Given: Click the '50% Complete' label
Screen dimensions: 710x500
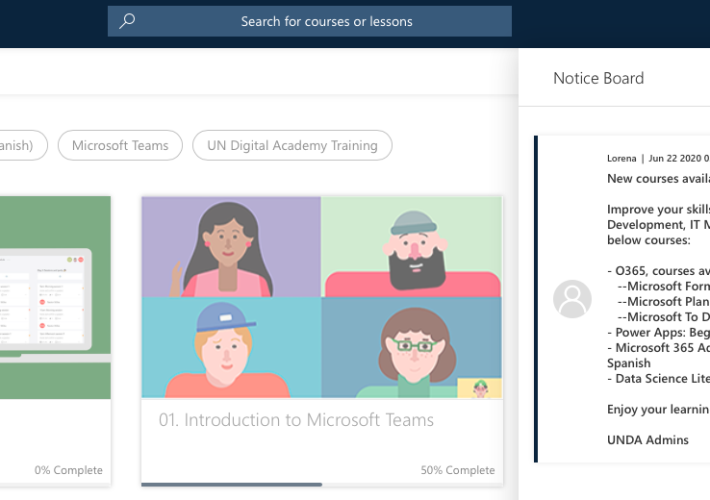Looking at the screenshot, I should click(457, 470).
